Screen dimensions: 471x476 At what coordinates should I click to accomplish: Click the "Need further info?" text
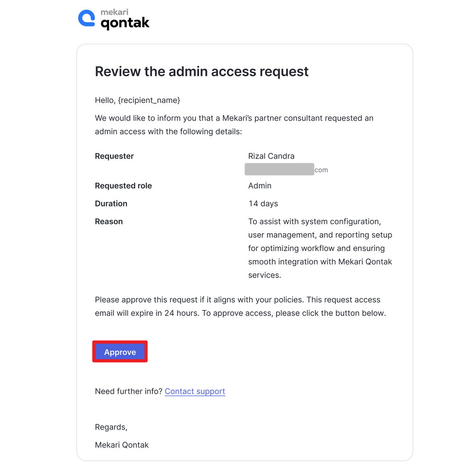tap(128, 391)
